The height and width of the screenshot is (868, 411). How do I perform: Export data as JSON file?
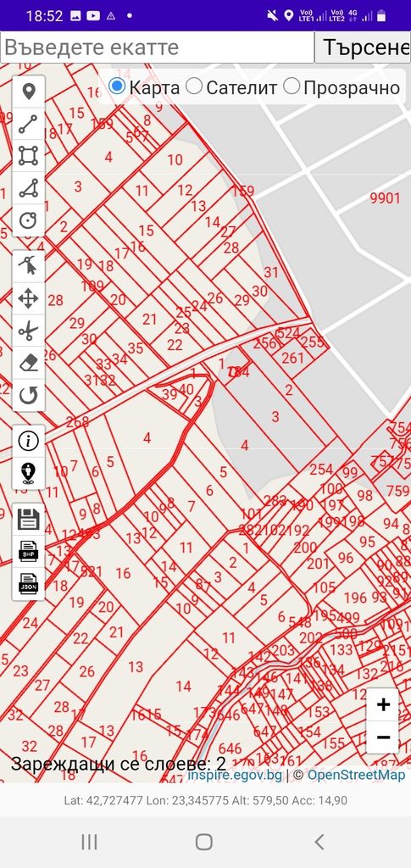coord(28,584)
